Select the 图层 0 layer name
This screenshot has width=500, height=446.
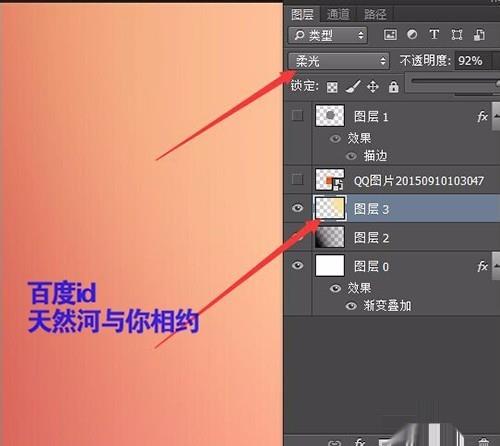click(x=371, y=267)
